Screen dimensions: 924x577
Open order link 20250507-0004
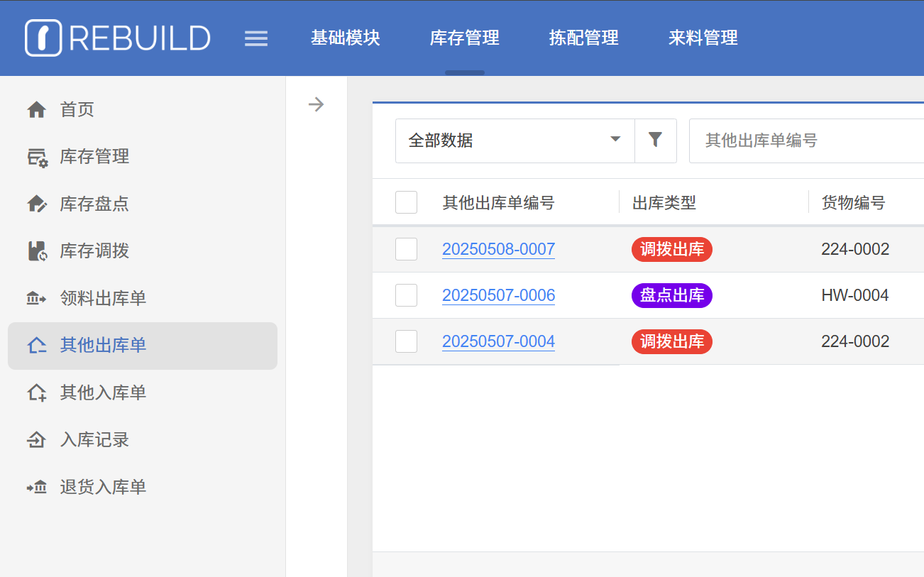click(498, 341)
